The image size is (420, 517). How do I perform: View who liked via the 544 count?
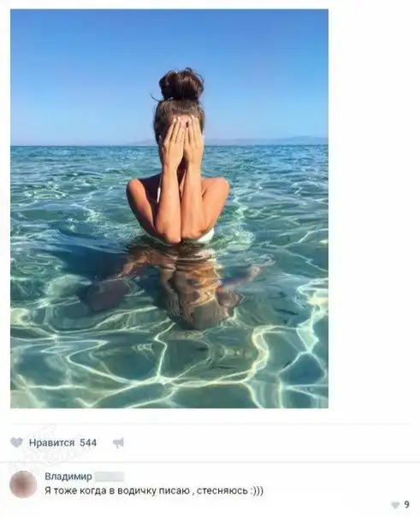click(x=88, y=443)
